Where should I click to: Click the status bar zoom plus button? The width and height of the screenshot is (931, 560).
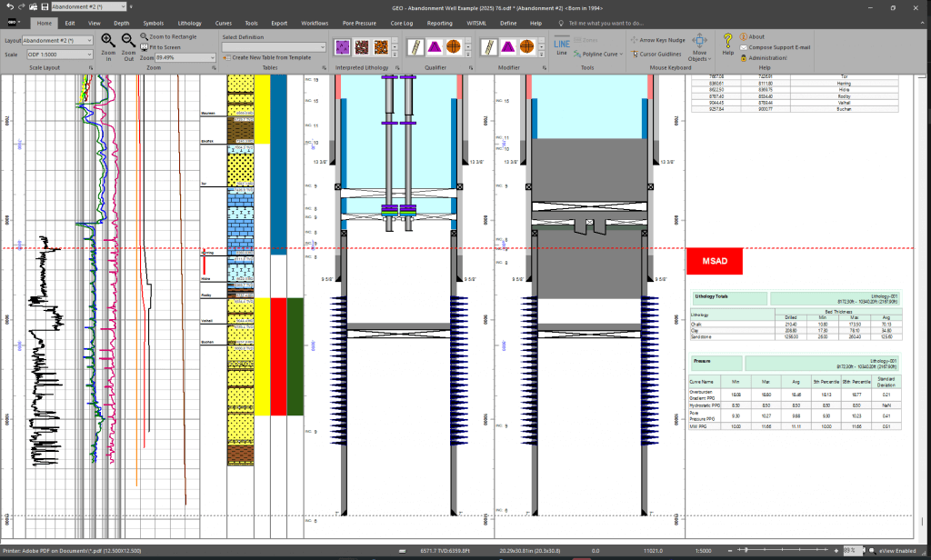pyautogui.click(x=836, y=551)
